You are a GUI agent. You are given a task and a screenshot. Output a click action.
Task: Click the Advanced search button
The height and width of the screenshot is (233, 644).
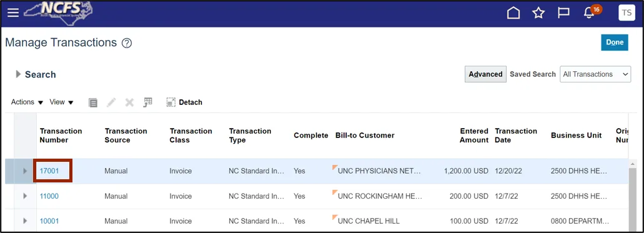[485, 74]
